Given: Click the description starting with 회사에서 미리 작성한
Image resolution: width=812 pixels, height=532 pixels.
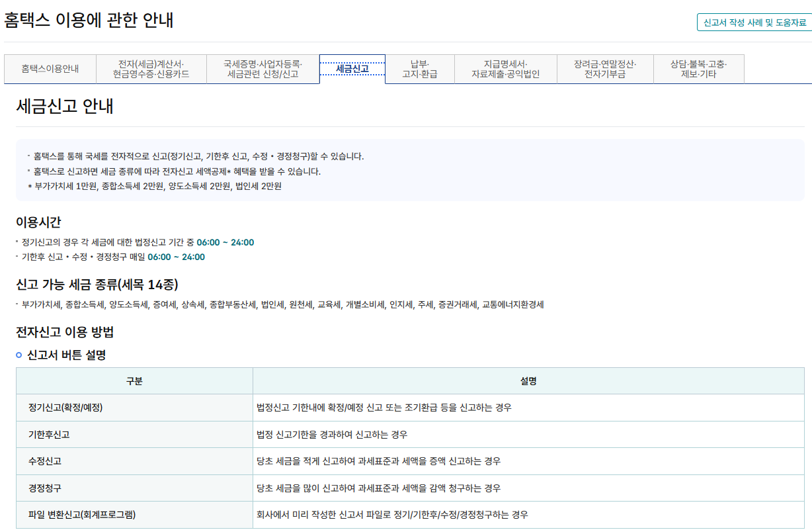Looking at the screenshot, I should click(392, 515).
